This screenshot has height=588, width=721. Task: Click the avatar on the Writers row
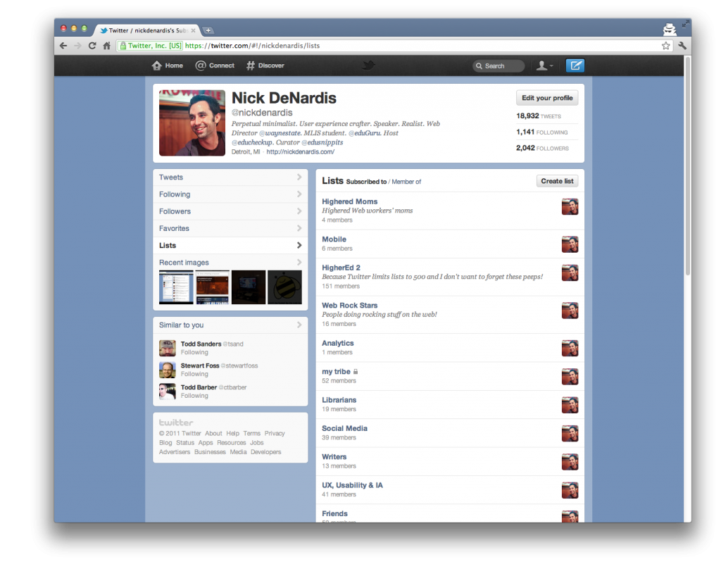coord(570,462)
